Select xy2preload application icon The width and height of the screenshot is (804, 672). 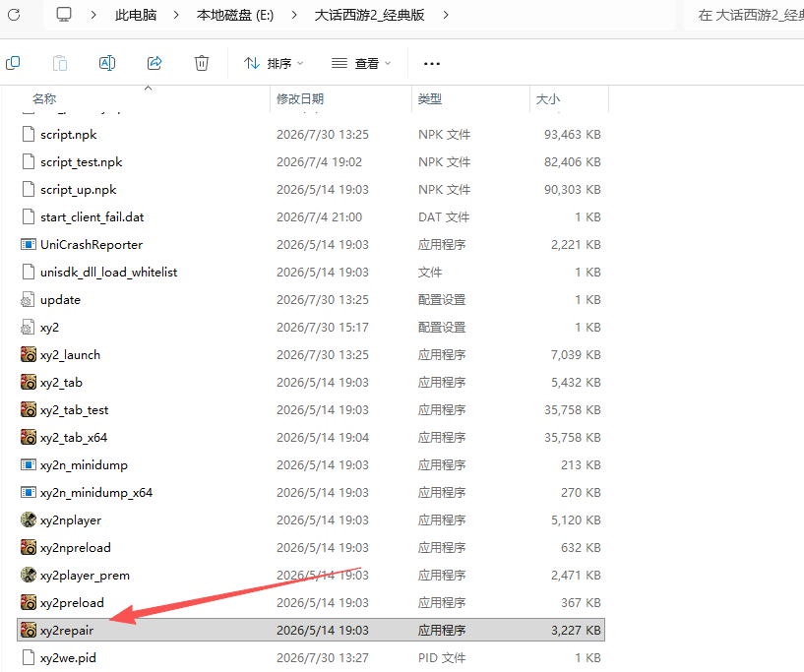(29, 603)
